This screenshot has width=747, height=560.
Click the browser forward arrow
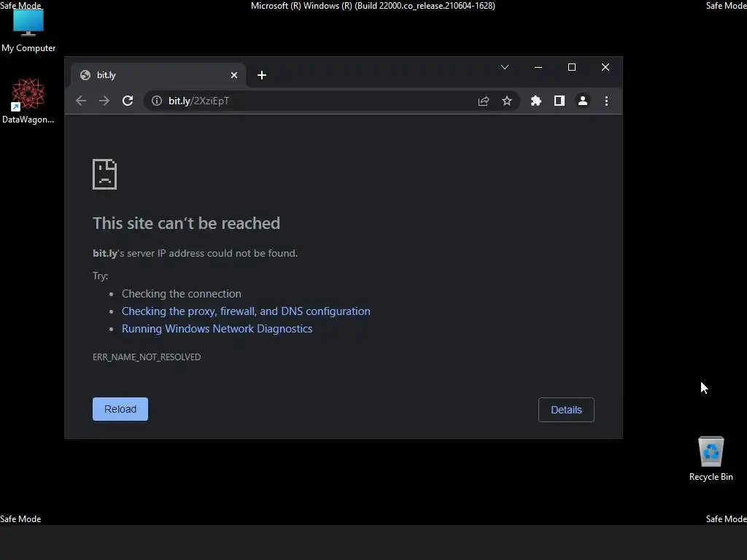coord(104,101)
